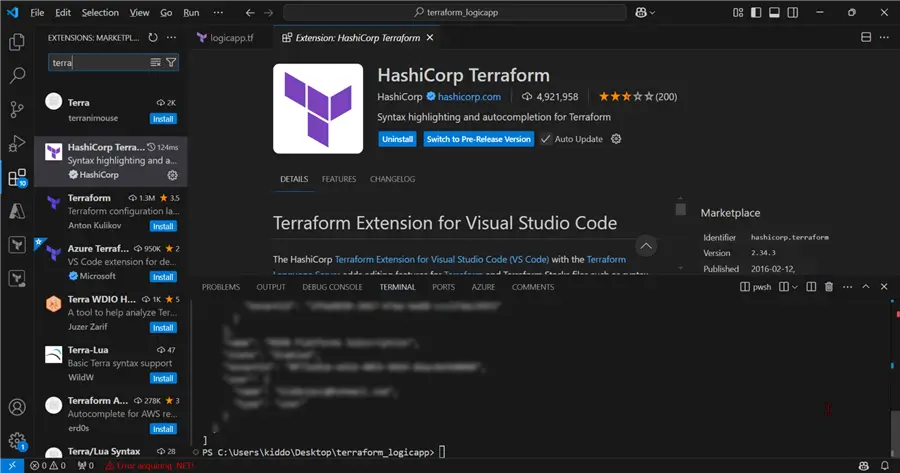Open editor more actions menu
900x473 pixels.
point(884,37)
